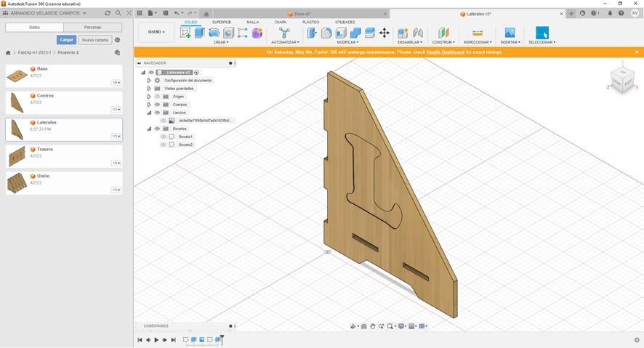
Task: Expand Vistas guardadas node
Action: click(149, 88)
